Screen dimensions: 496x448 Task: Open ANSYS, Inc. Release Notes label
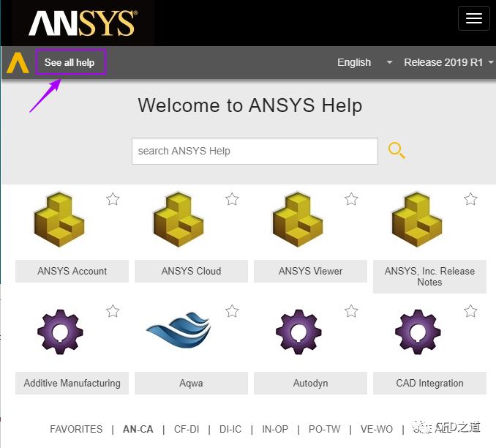pos(429,277)
